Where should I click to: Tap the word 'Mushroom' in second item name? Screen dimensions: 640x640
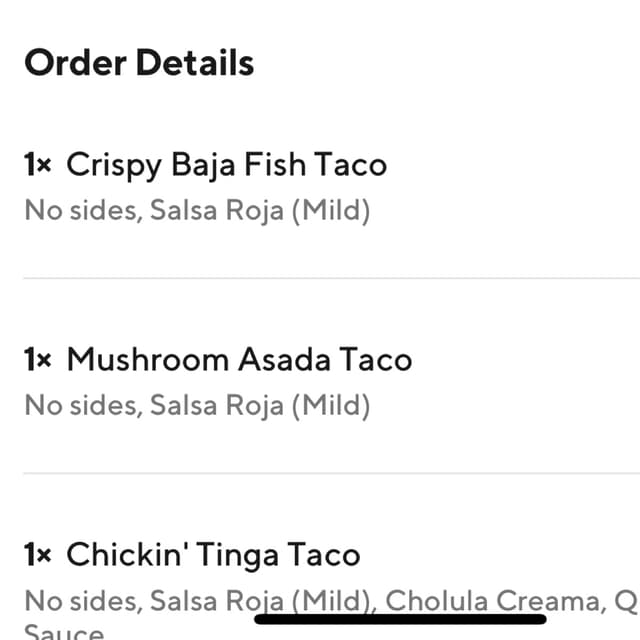(x=148, y=360)
